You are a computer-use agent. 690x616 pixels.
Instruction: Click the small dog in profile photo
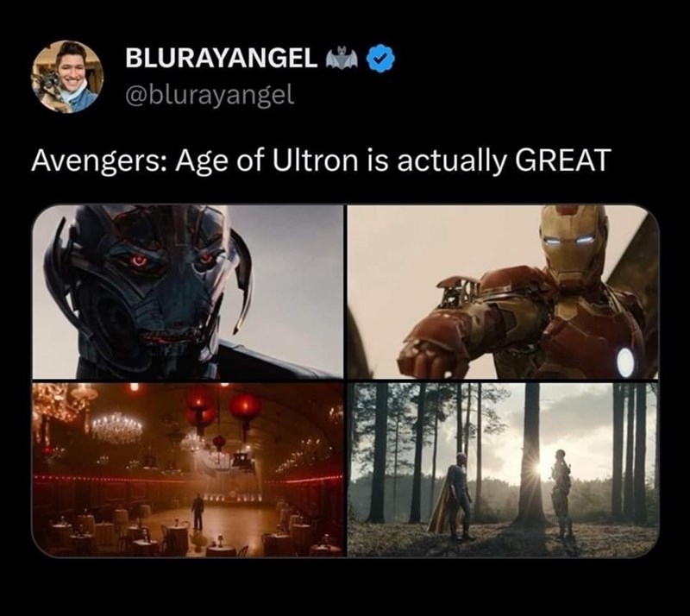[x=48, y=90]
